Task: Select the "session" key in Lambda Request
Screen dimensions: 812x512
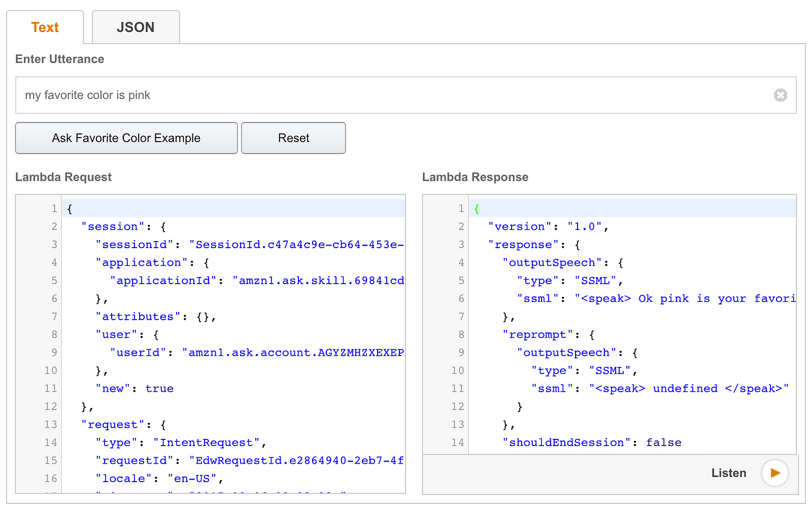Action: pos(113,226)
